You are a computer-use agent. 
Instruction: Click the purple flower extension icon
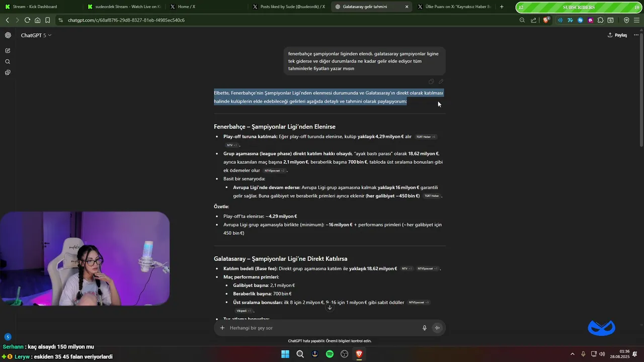590,20
